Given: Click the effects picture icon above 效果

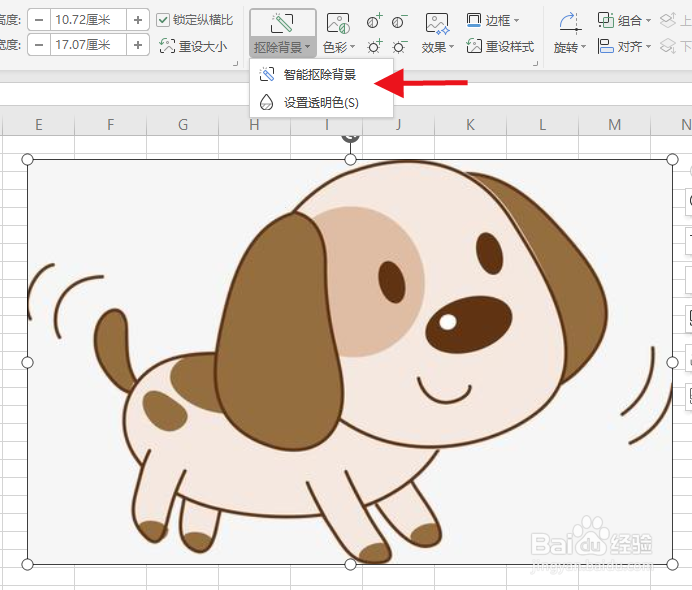Looking at the screenshot, I should [x=437, y=23].
